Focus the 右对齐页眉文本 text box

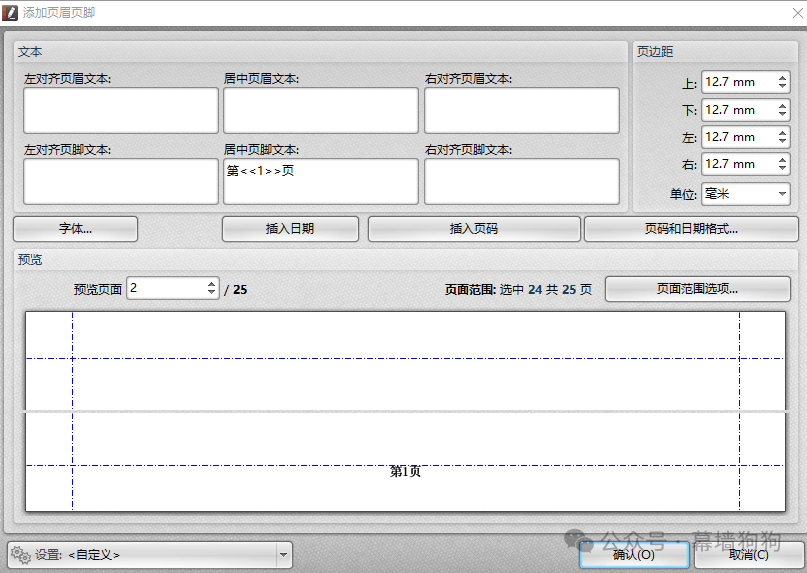tap(521, 110)
